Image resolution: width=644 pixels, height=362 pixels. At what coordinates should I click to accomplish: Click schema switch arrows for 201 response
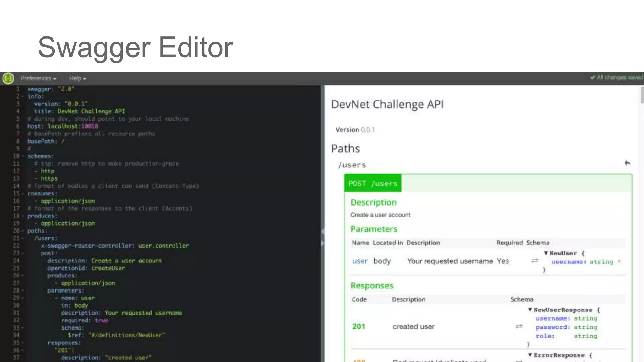click(519, 326)
